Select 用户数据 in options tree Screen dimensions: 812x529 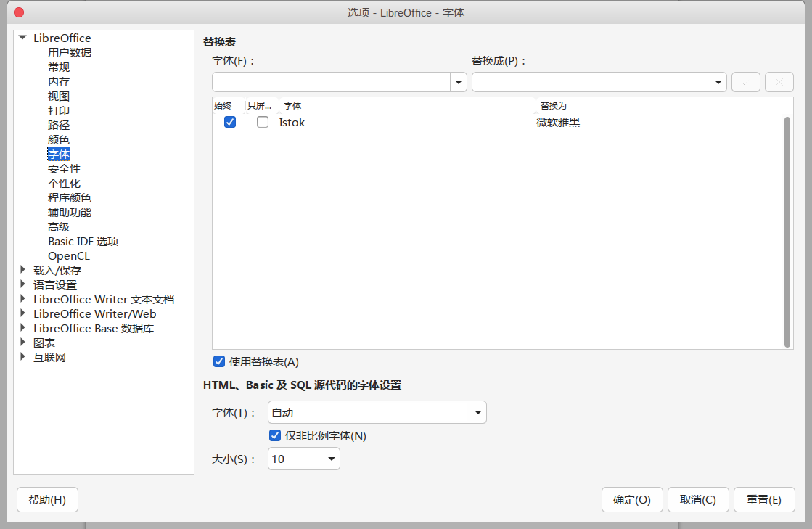[70, 53]
